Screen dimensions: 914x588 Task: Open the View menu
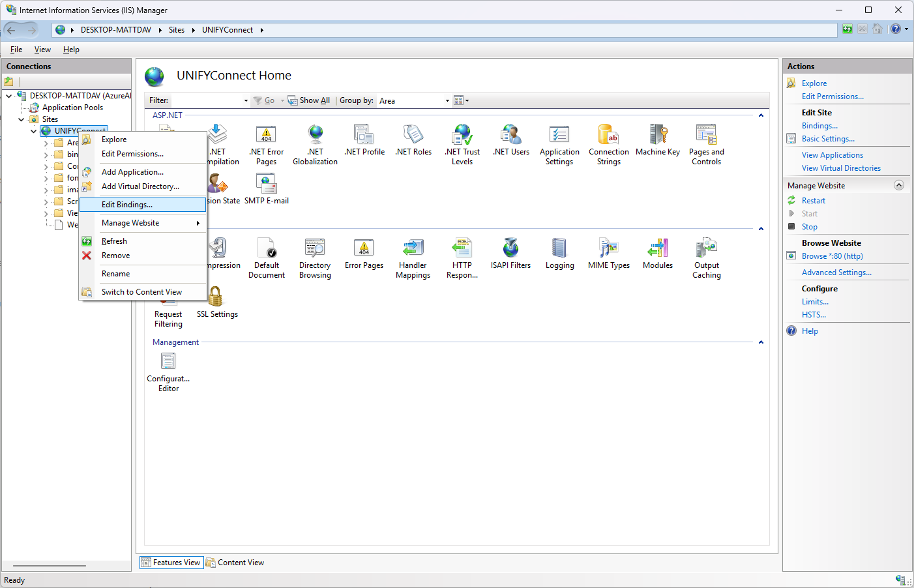(42, 50)
